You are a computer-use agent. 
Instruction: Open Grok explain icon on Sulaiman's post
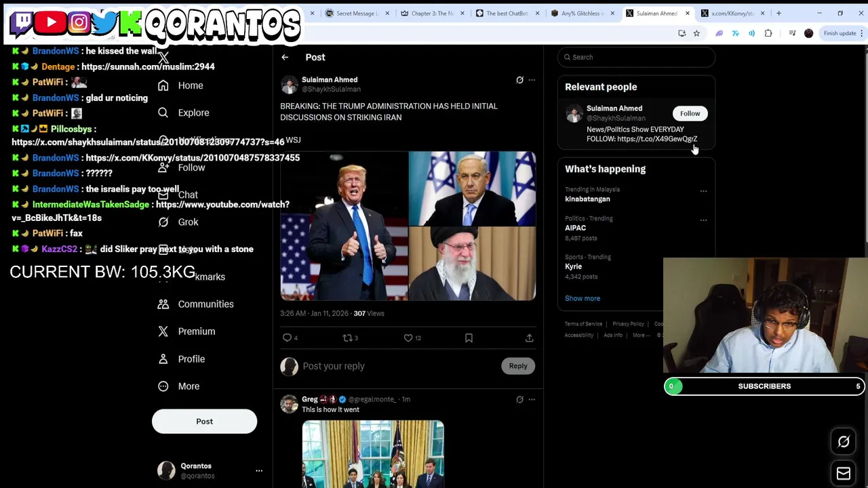tap(519, 80)
